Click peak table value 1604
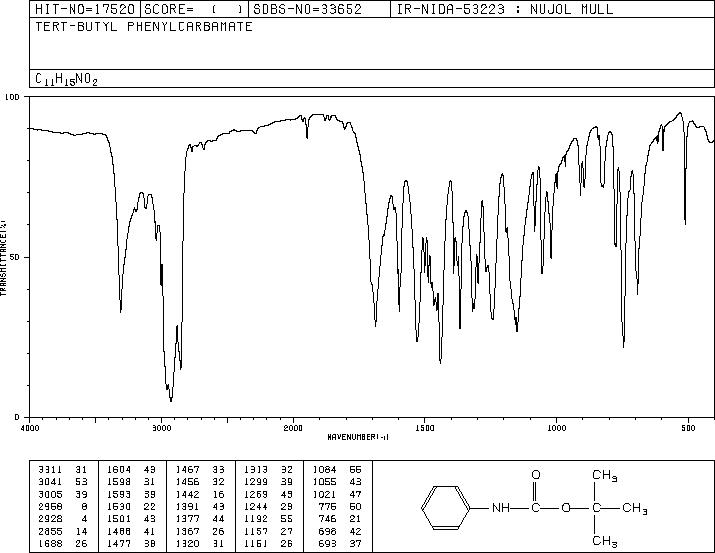 [x=119, y=470]
